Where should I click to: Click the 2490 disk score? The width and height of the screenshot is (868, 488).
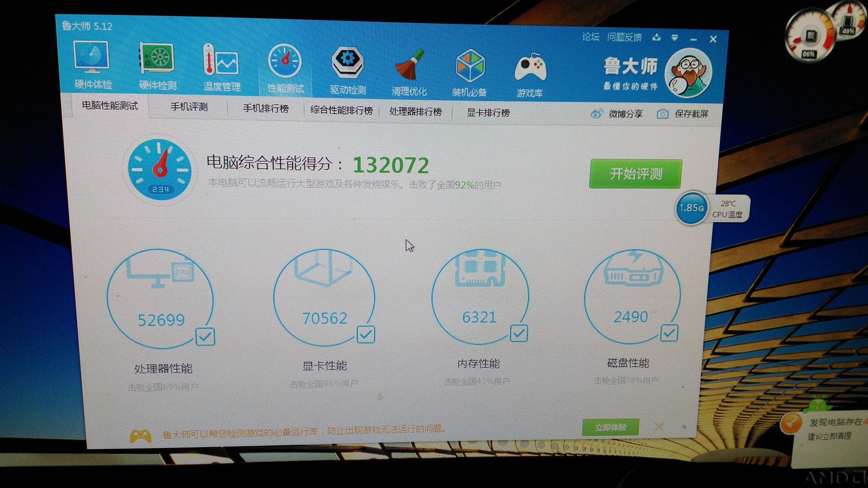pyautogui.click(x=630, y=317)
